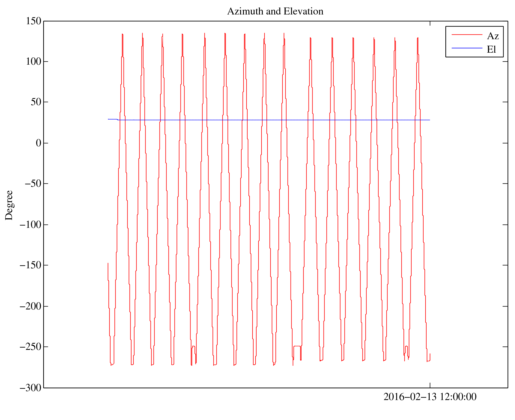Click the y-axis tick label '−300'
The image size is (515, 420).
30,388
